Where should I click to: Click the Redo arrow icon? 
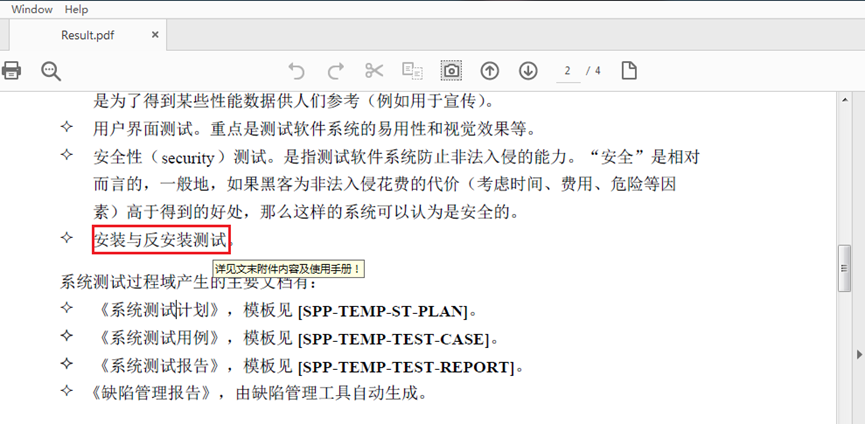[x=335, y=71]
